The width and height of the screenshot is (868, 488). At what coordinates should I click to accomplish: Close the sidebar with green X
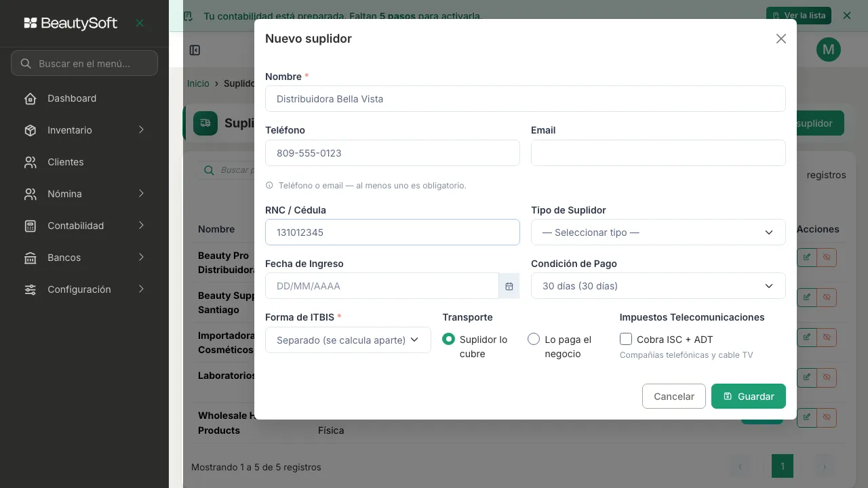click(x=140, y=23)
